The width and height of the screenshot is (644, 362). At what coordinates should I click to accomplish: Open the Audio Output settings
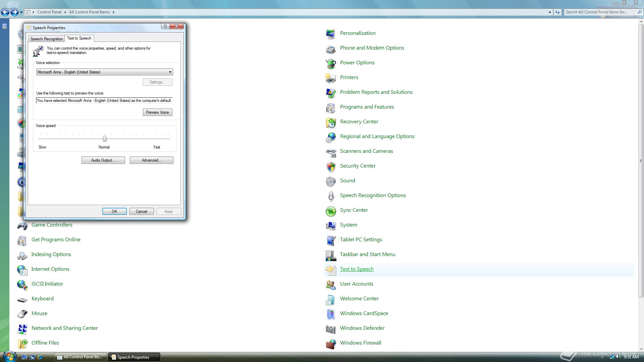[103, 160]
